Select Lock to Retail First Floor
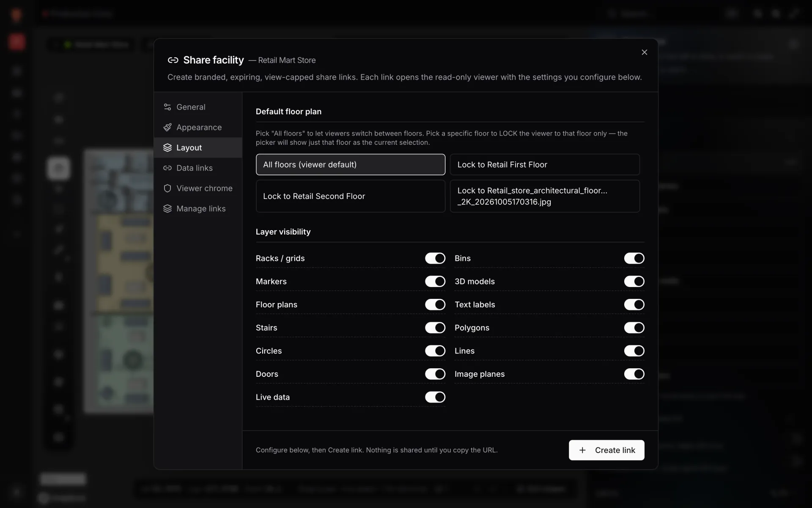The image size is (812, 508). pyautogui.click(x=545, y=165)
